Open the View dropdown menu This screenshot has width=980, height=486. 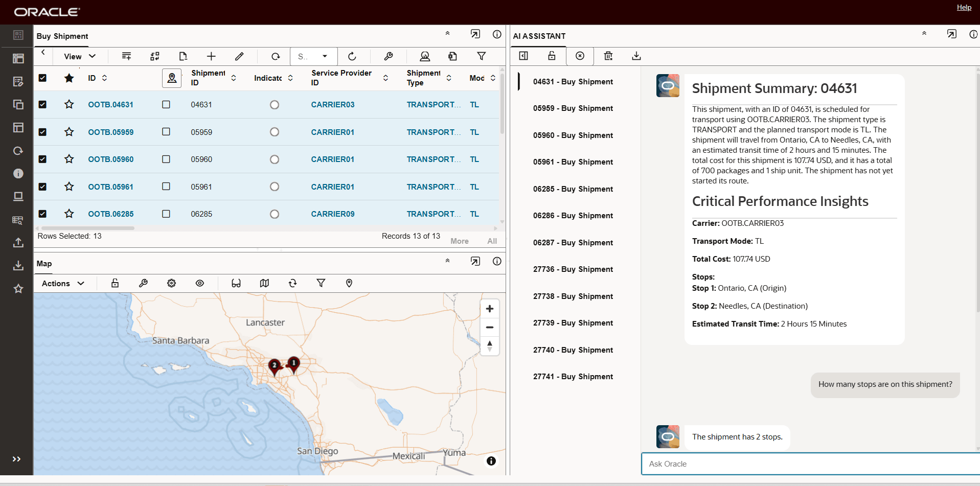tap(79, 56)
